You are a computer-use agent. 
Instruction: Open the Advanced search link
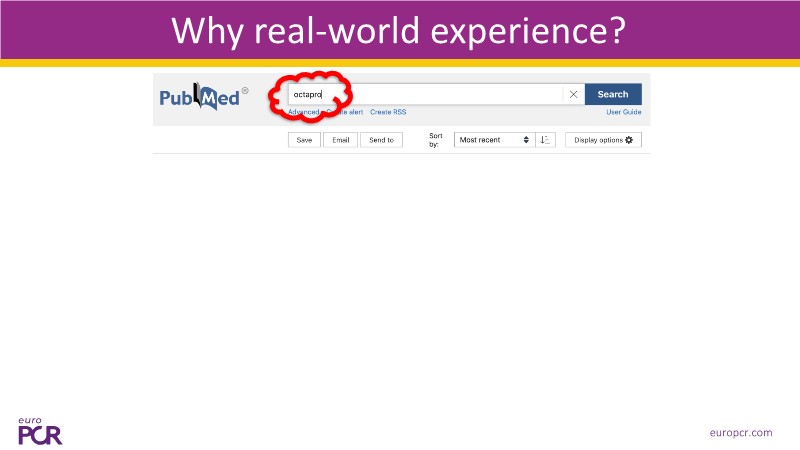[x=302, y=112]
